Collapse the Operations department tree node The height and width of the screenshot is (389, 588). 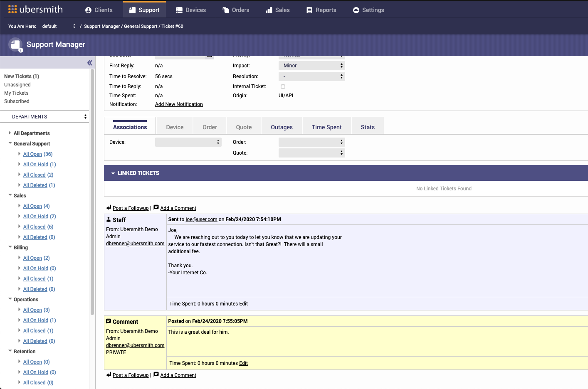(10, 299)
